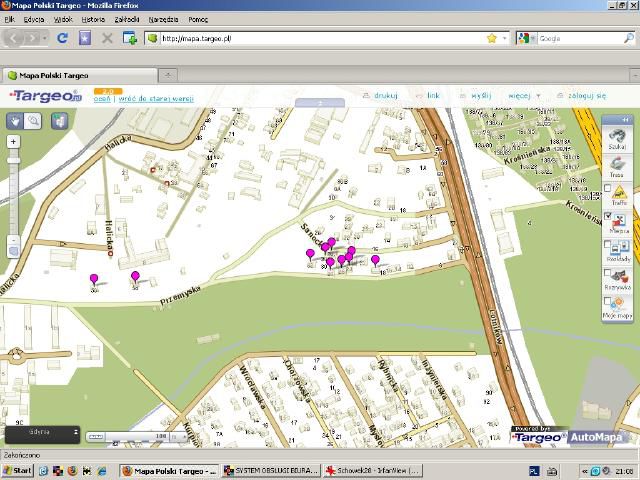
Task: Click the browser address bar
Action: coord(320,38)
